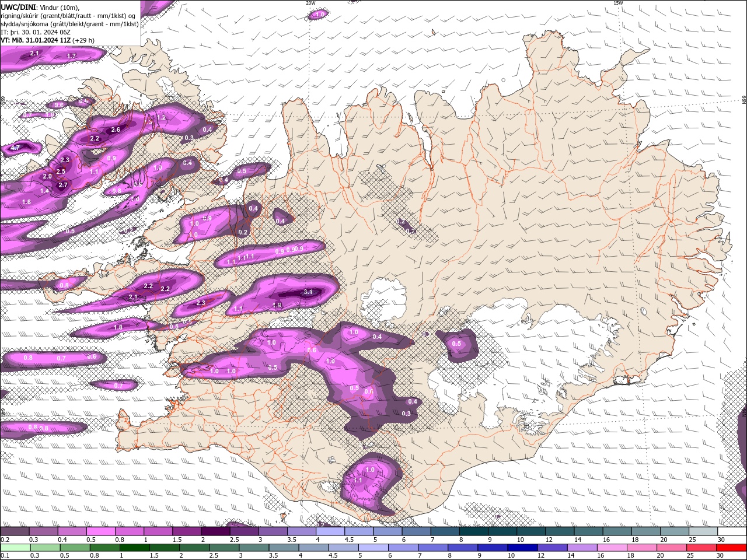
Task: Select the 1 dark green swatch in the rain legend
Action: click(x=134, y=548)
